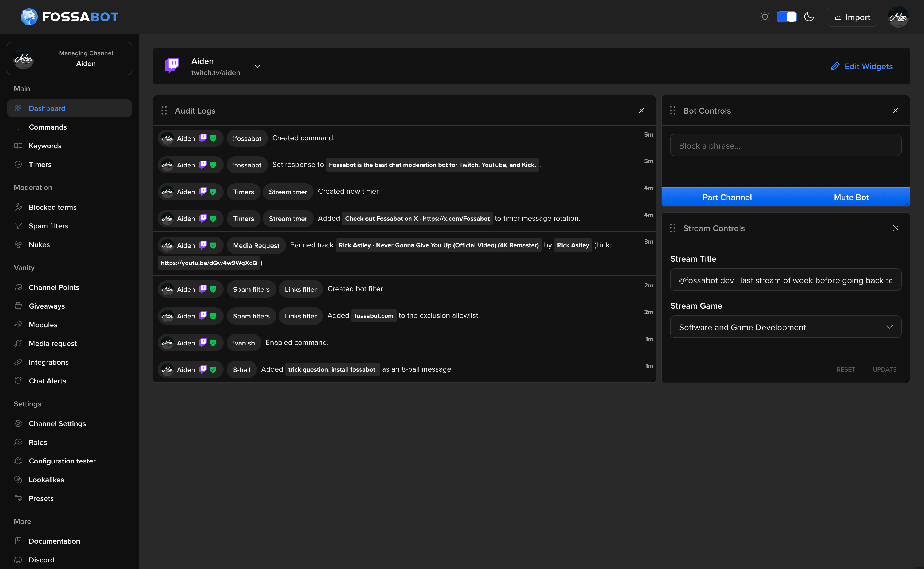Screen dimensions: 924x569
Task: Toggle the light/dark theme switch
Action: pos(787,17)
